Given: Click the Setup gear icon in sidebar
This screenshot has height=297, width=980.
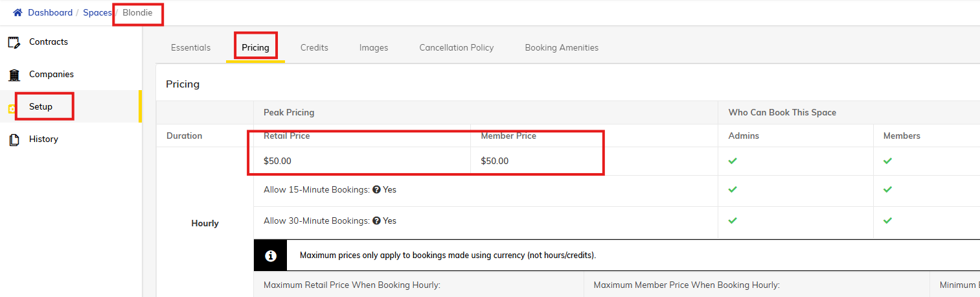Looking at the screenshot, I should point(11,109).
